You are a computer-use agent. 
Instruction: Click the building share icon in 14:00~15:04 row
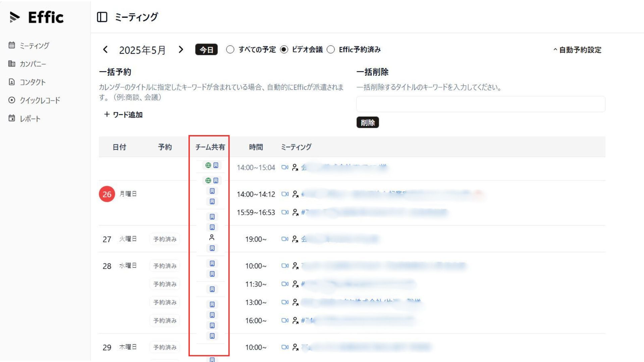pyautogui.click(x=216, y=165)
